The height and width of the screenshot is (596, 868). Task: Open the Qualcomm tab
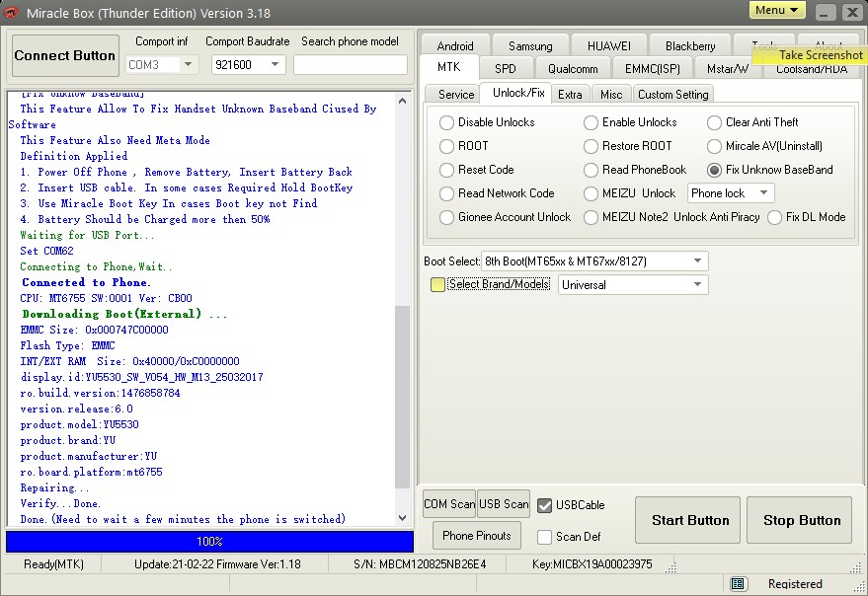(573, 69)
